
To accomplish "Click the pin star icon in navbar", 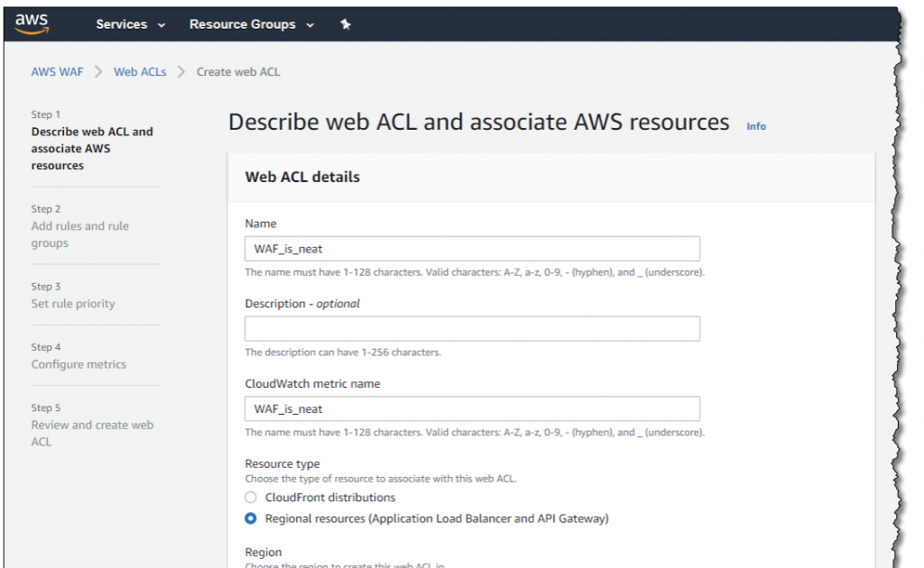I will pos(346,24).
